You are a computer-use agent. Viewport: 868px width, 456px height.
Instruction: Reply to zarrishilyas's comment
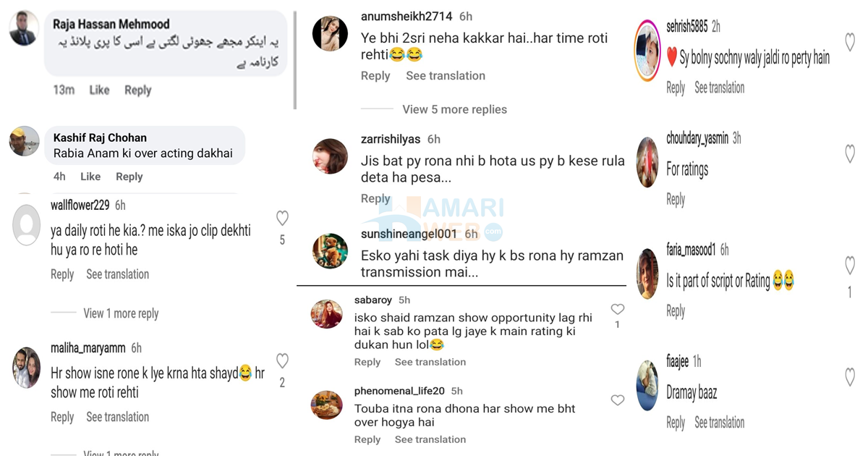tap(375, 198)
